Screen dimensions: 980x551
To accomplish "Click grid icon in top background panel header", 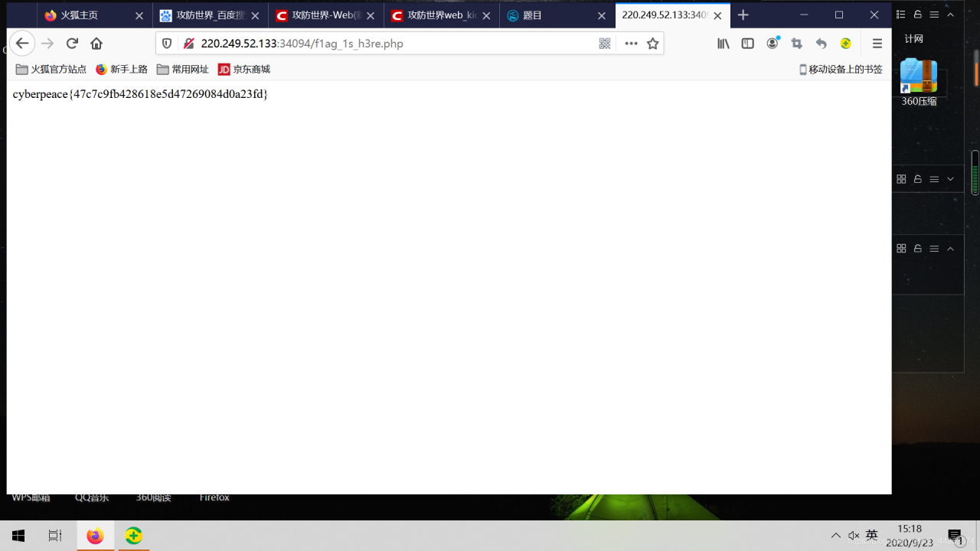I will pyautogui.click(x=901, y=15).
